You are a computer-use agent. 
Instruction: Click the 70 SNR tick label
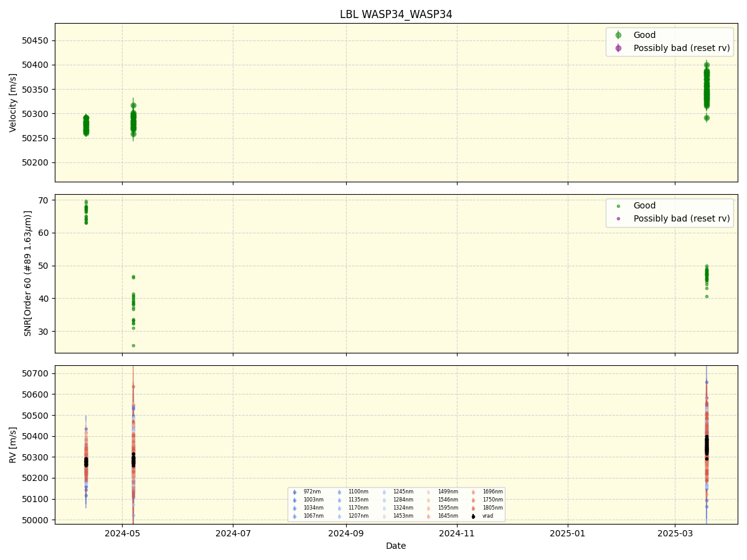[44, 200]
